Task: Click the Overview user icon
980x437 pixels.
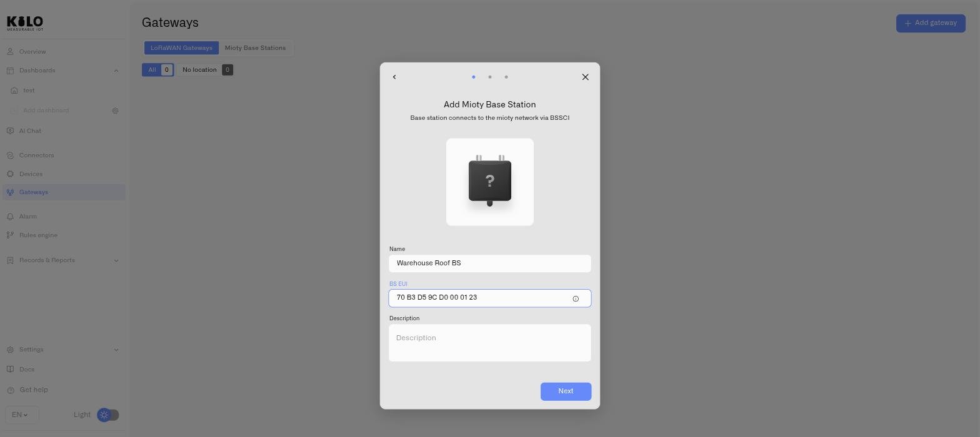Action: tap(10, 52)
